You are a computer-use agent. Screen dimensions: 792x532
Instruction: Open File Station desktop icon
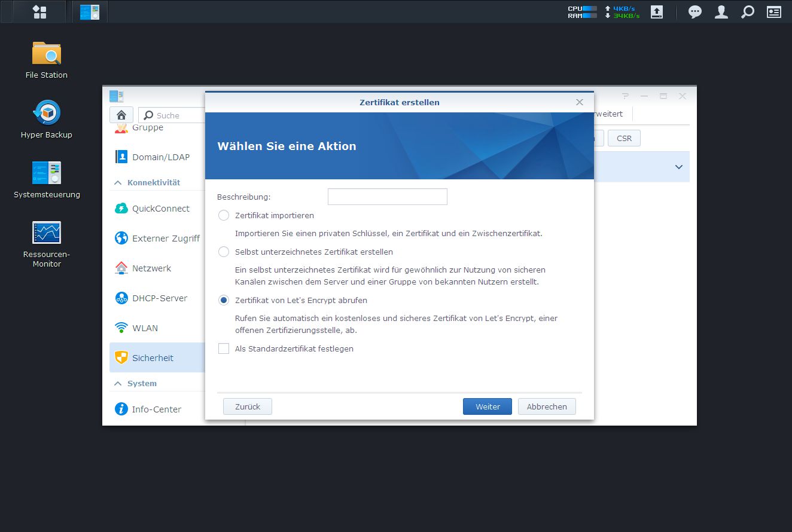pyautogui.click(x=47, y=60)
